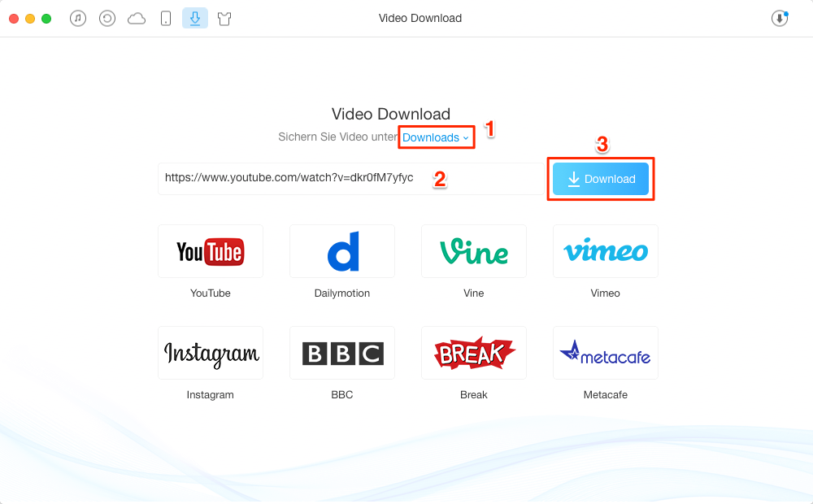813x504 pixels.
Task: Click the Dailymotion text label
Action: [342, 293]
